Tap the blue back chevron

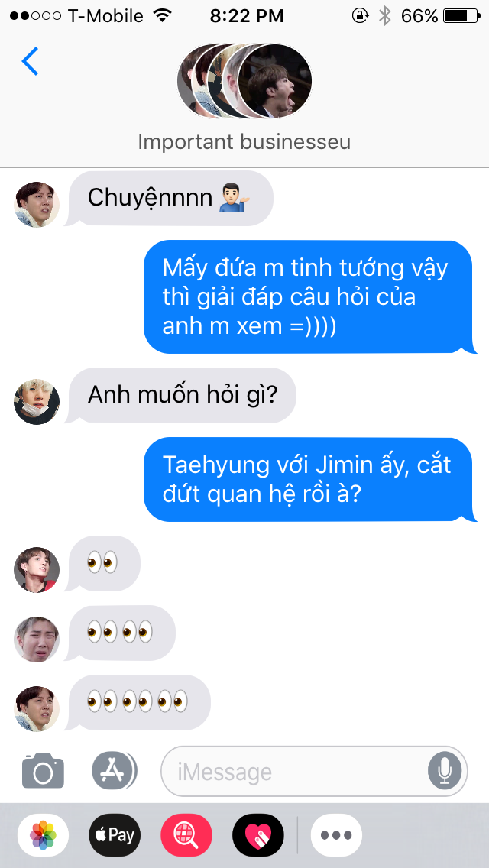click(x=30, y=61)
